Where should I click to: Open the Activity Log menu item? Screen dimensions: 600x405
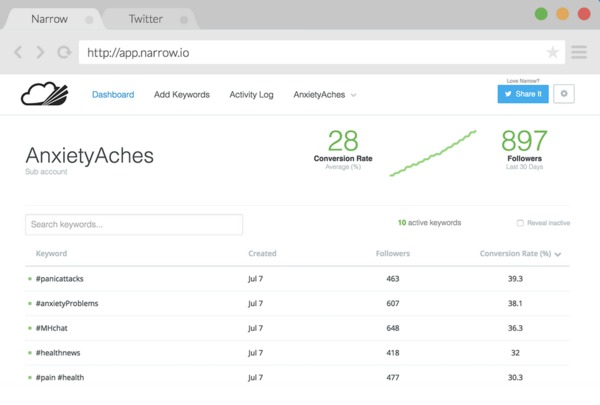[251, 95]
